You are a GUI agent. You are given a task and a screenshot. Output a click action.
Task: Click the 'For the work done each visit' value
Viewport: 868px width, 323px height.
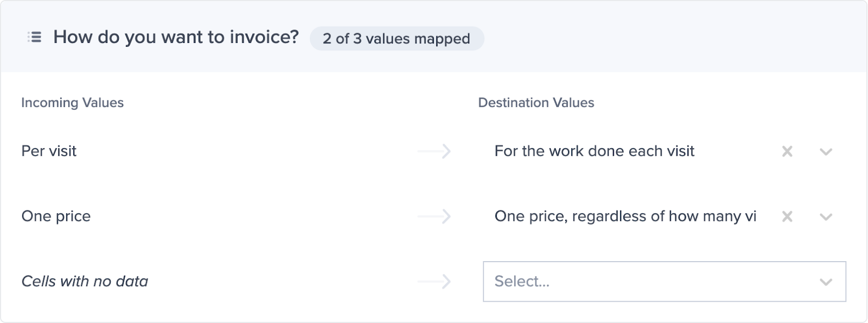tap(594, 151)
